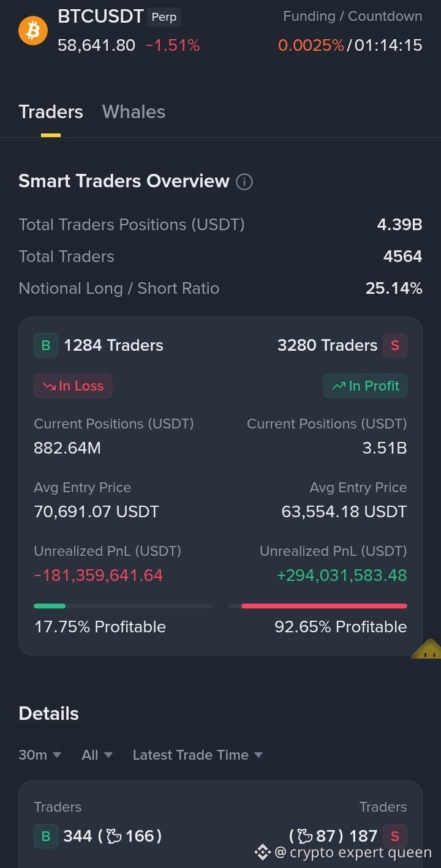Open the 30m timeframe dropdown
This screenshot has width=441, height=868.
(40, 755)
